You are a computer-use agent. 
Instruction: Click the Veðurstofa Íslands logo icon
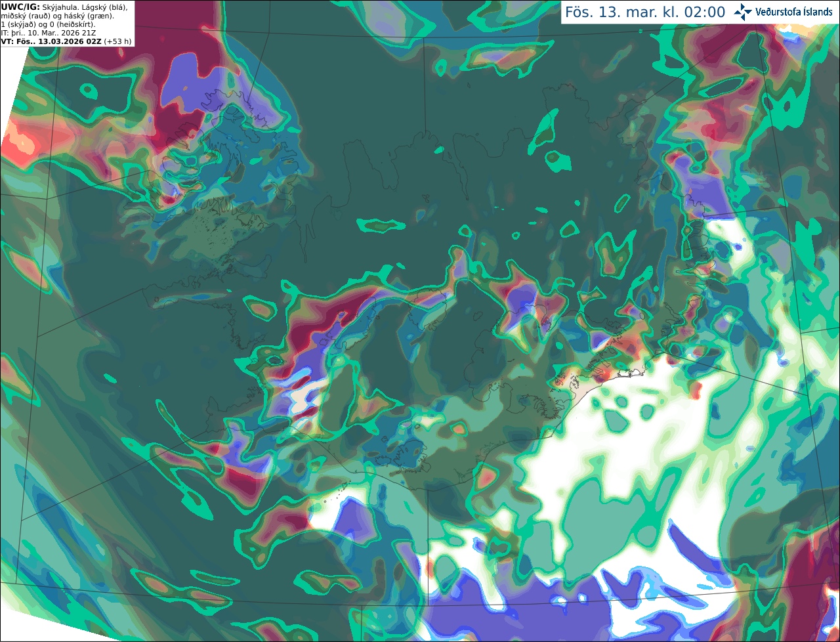tap(743, 12)
